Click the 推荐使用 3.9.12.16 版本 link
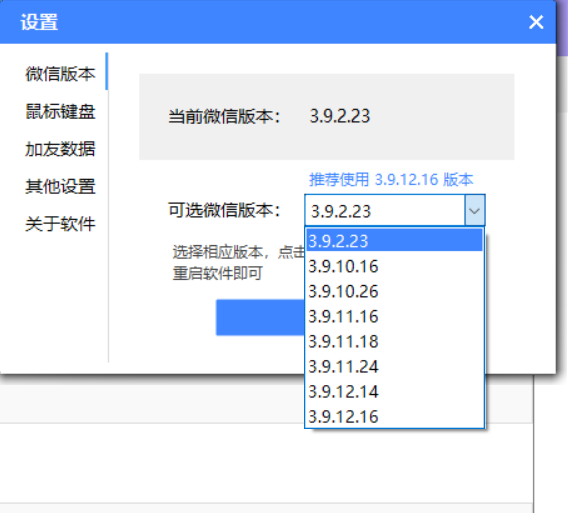Screen dimensions: 568x513 click(391, 179)
